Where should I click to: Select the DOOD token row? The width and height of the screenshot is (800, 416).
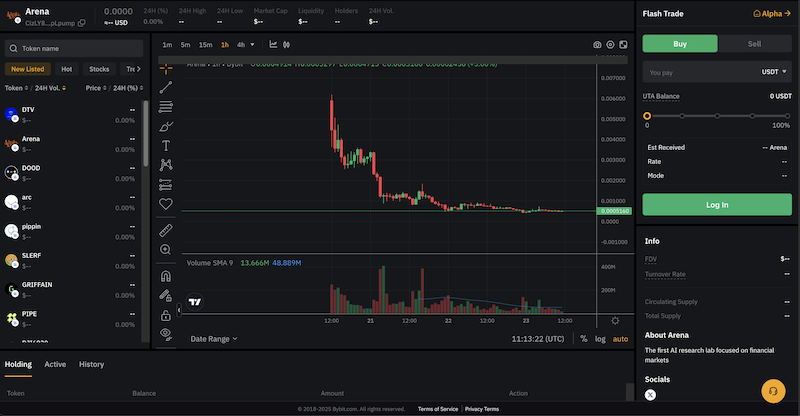70,173
